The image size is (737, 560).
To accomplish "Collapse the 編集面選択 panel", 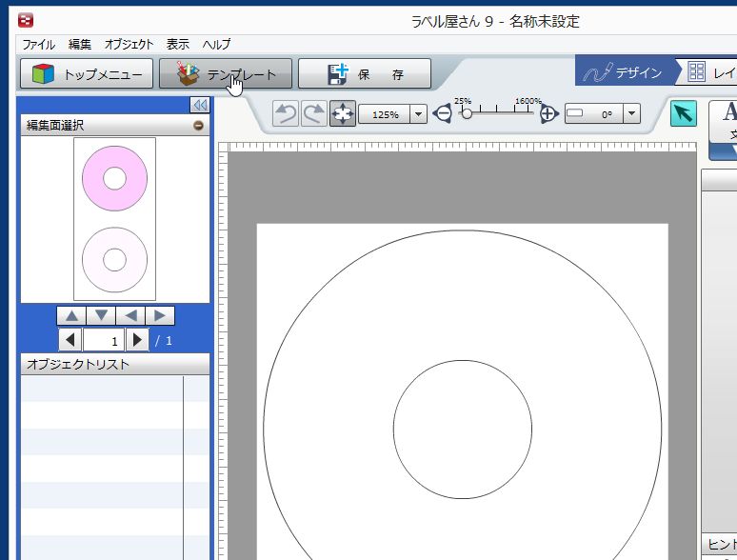I will click(x=198, y=126).
